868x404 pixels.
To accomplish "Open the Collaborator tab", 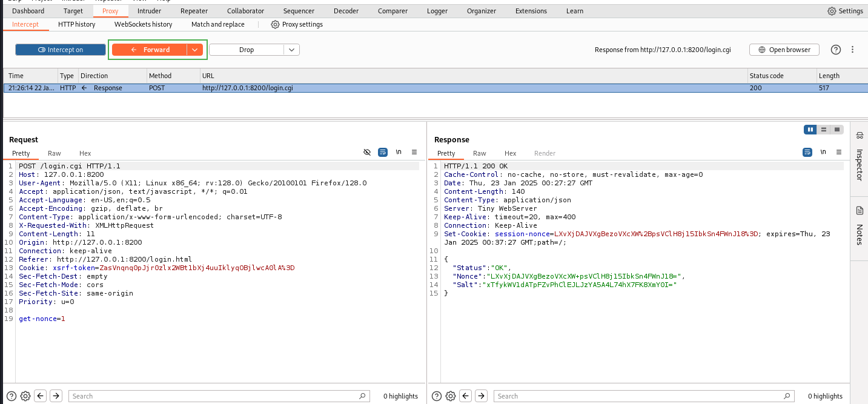I will tap(245, 11).
